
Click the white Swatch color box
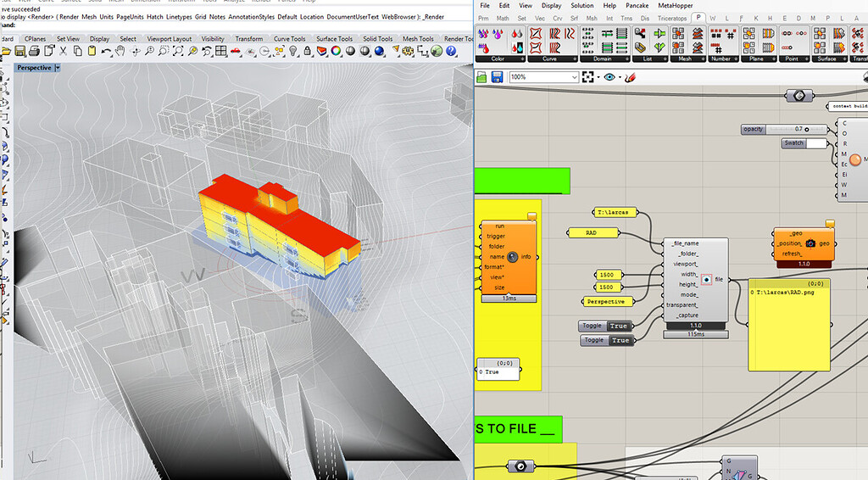click(x=816, y=143)
